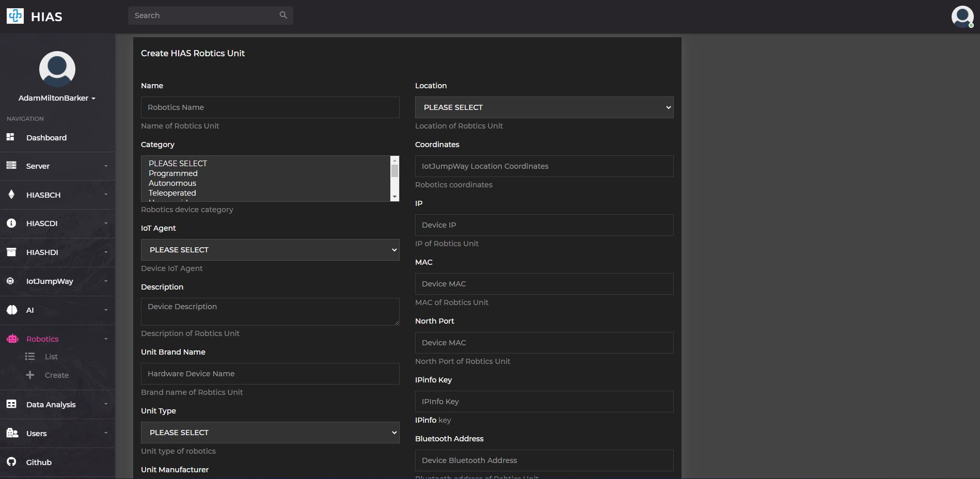The image size is (980, 479).
Task: Focus the Device Bluetooth Address field
Action: coord(544,460)
